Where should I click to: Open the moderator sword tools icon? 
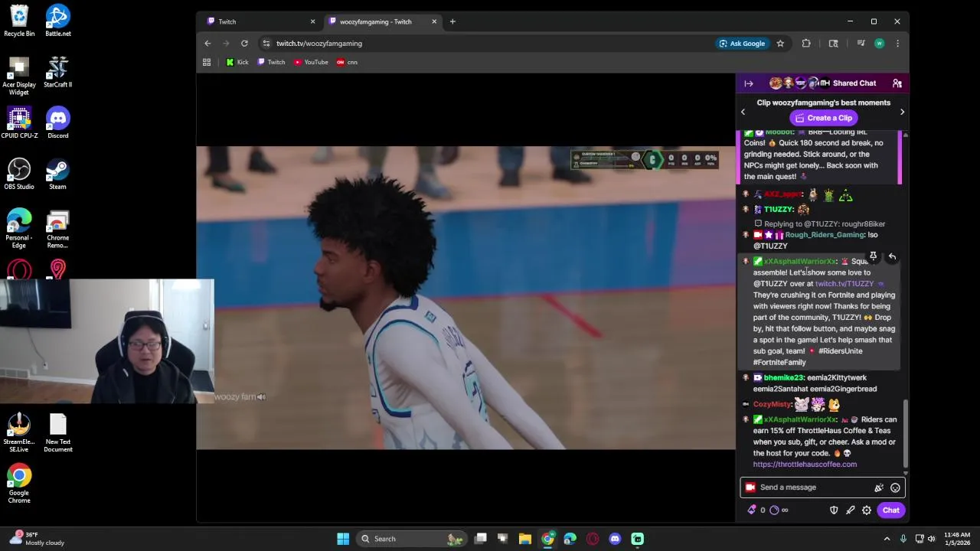[x=851, y=510]
